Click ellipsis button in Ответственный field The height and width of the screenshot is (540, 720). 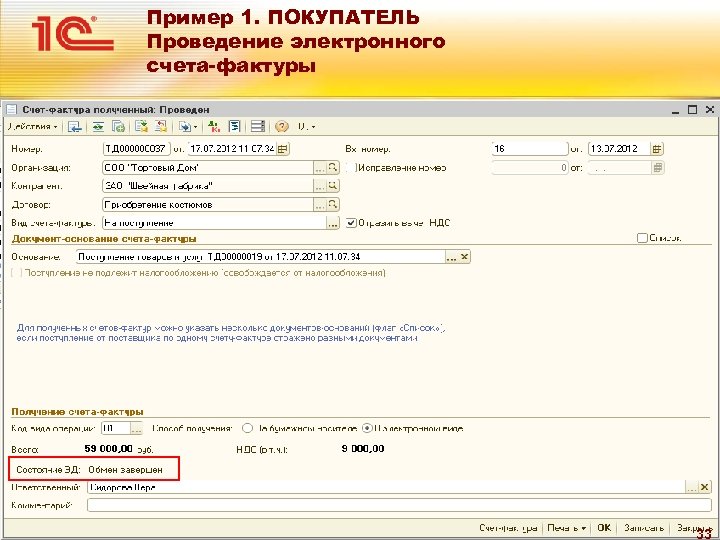[692, 487]
